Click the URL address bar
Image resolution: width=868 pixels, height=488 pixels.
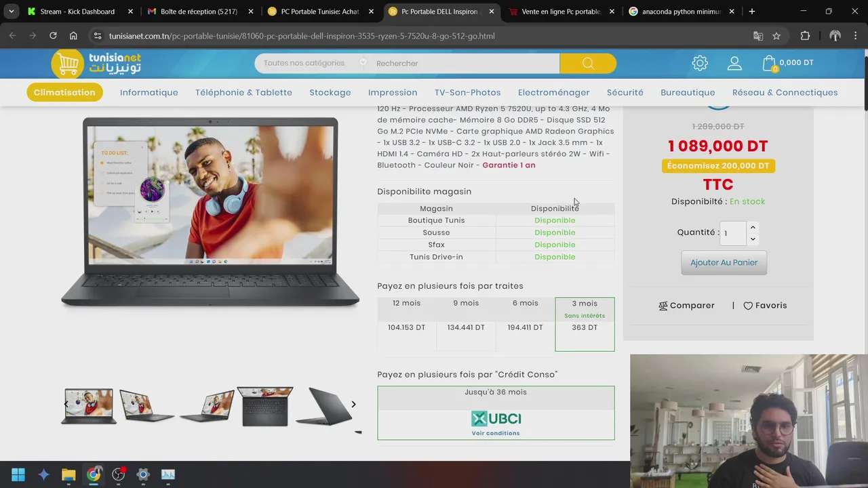pyautogui.click(x=427, y=36)
